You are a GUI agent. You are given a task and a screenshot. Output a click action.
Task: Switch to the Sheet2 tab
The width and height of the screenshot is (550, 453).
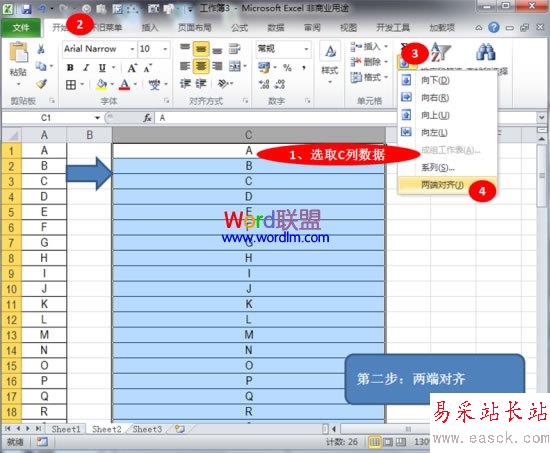[x=107, y=429]
